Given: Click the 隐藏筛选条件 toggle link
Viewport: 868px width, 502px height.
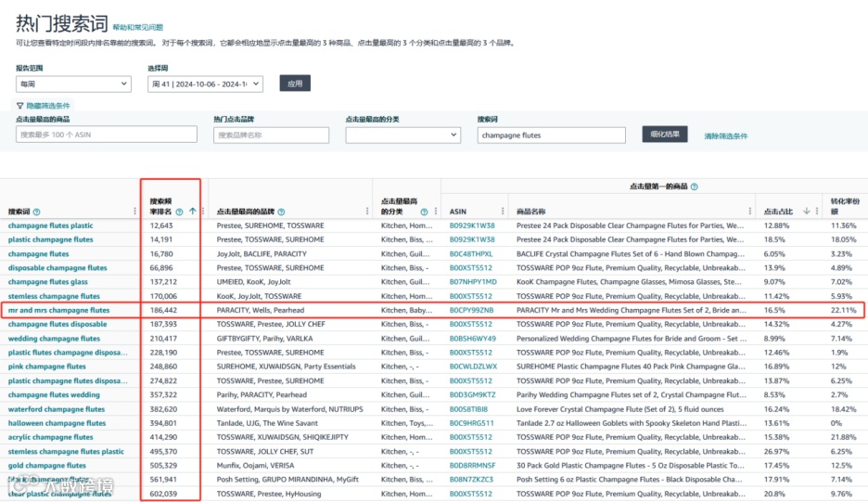Looking at the screenshot, I should click(48, 105).
